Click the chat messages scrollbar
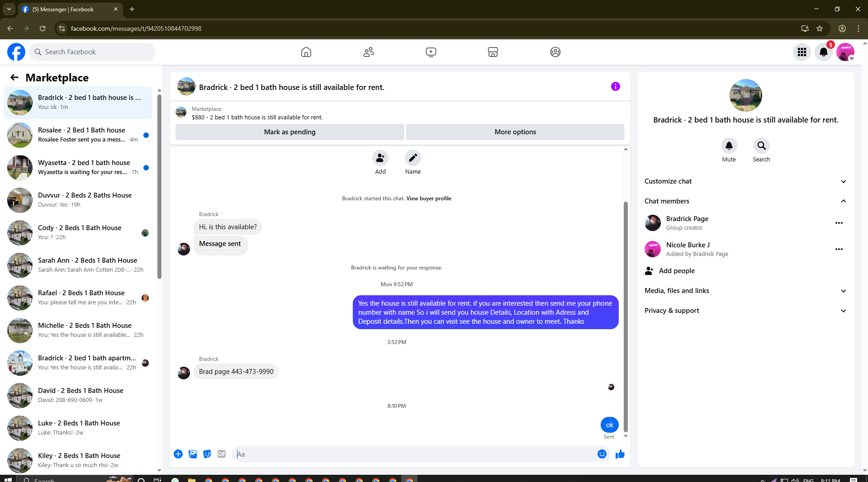This screenshot has height=482, width=868. tap(626, 317)
